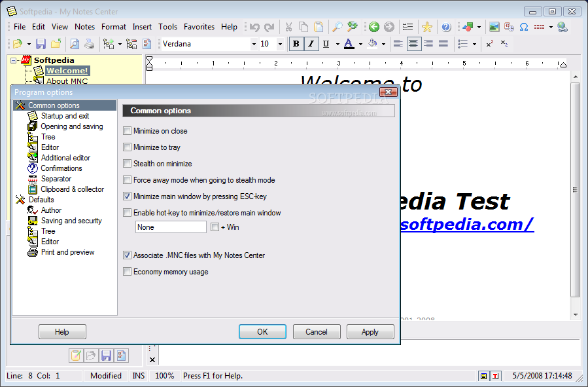Image resolution: width=588 pixels, height=387 pixels.
Task: Click the font color A icon
Action: [x=349, y=44]
